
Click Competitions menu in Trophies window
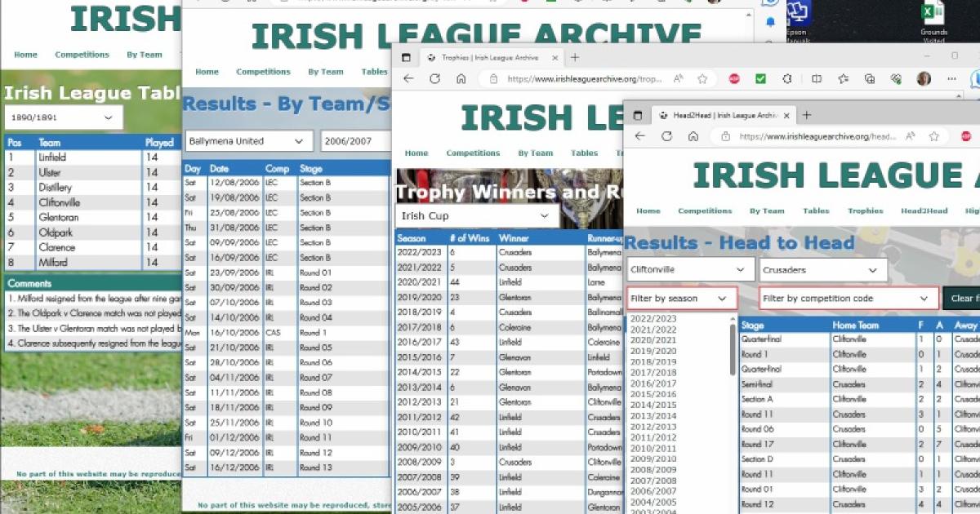pyautogui.click(x=474, y=153)
